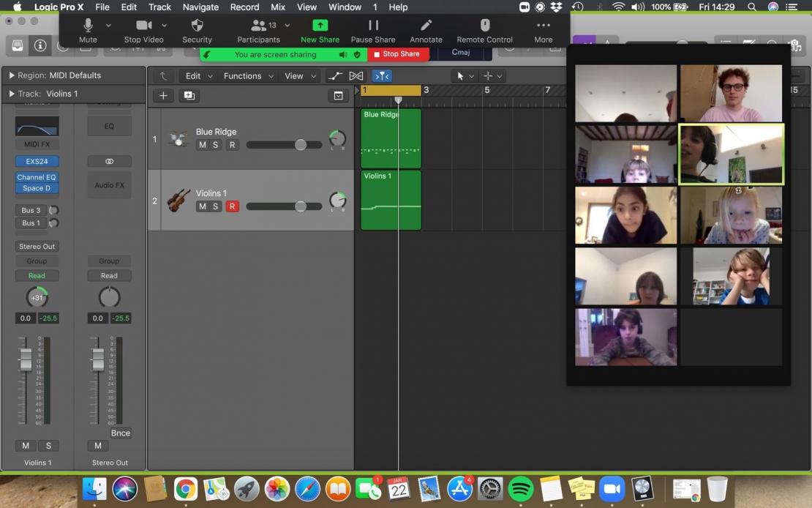Open the Zoom Annotate tool
The image size is (812, 508).
tap(426, 31)
